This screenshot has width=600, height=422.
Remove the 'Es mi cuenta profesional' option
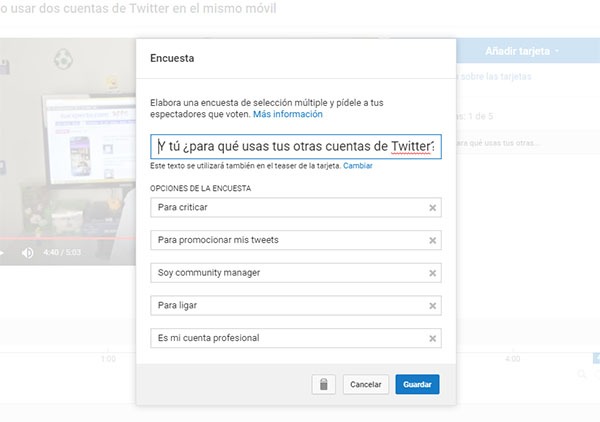(432, 338)
